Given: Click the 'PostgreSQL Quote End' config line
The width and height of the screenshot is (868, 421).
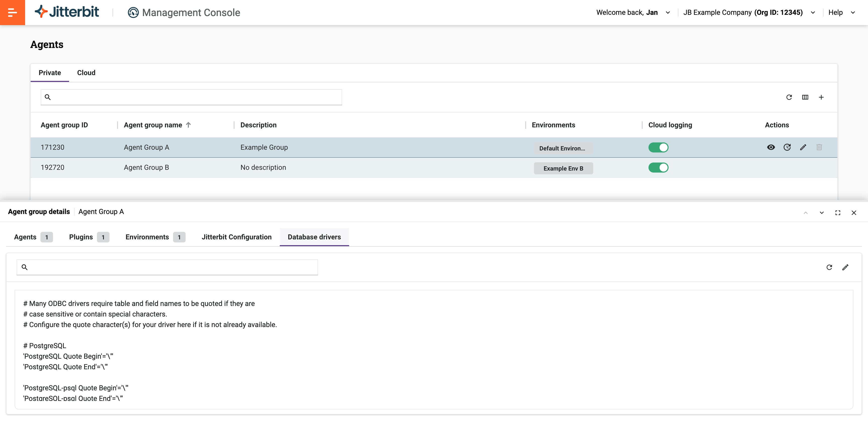Looking at the screenshot, I should pyautogui.click(x=65, y=367).
